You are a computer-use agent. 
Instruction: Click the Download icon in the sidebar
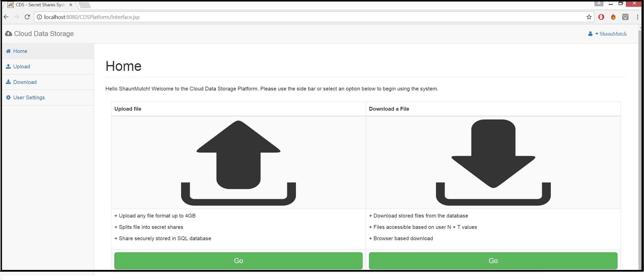click(8, 82)
